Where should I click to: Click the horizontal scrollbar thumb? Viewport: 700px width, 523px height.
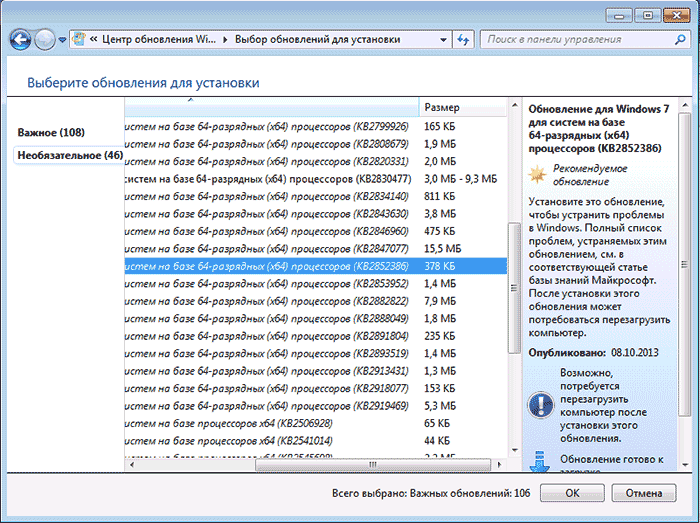pos(373,465)
